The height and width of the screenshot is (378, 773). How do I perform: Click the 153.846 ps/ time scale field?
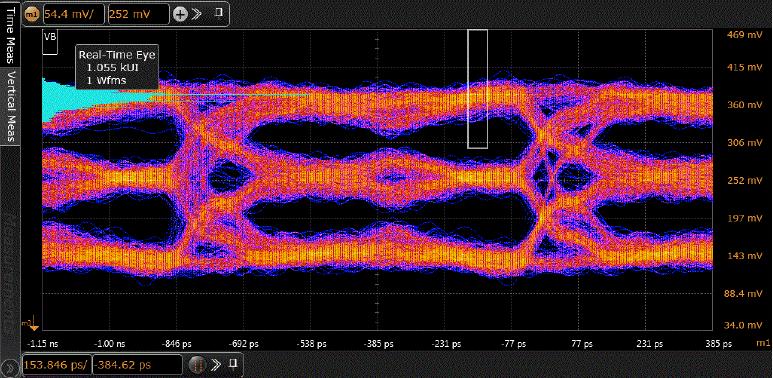click(x=57, y=365)
